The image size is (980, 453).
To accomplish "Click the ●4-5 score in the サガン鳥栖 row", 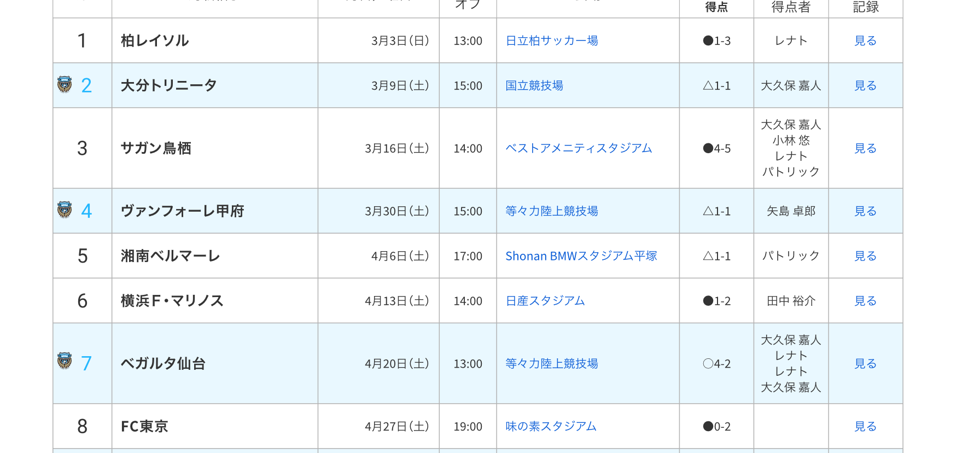I will [716, 148].
